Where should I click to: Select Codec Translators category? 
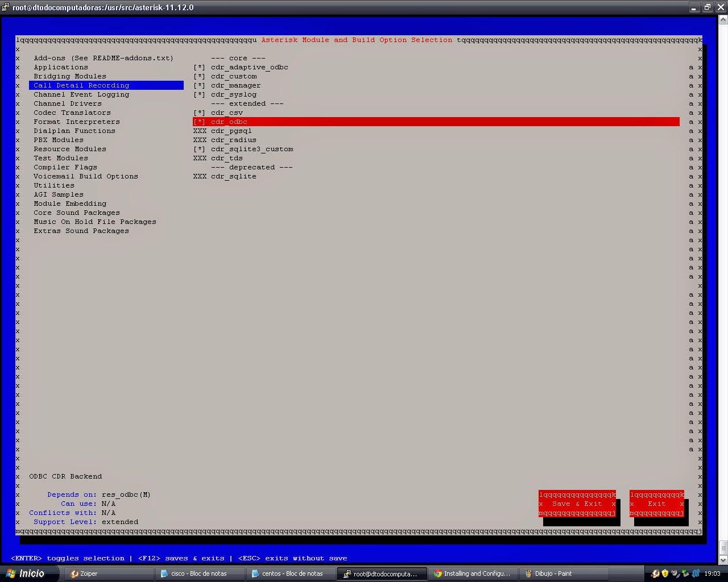(72, 113)
